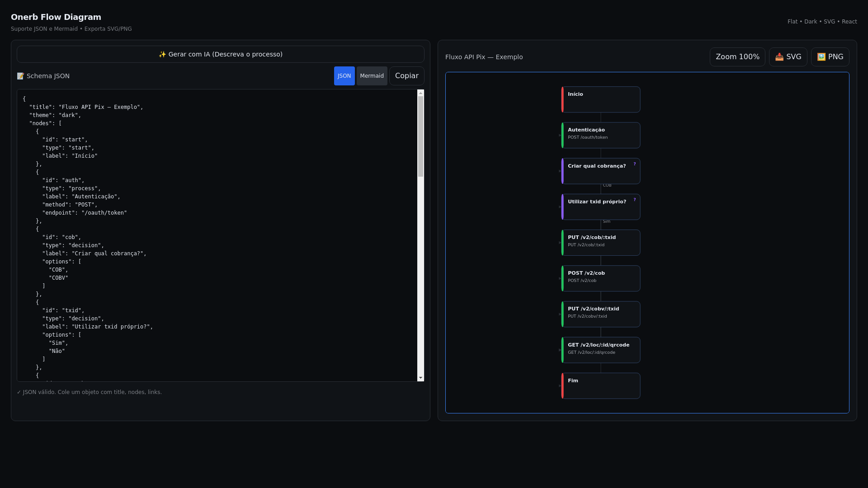The width and height of the screenshot is (868, 488).
Task: Click the Sim edge label
Action: pos(606,221)
